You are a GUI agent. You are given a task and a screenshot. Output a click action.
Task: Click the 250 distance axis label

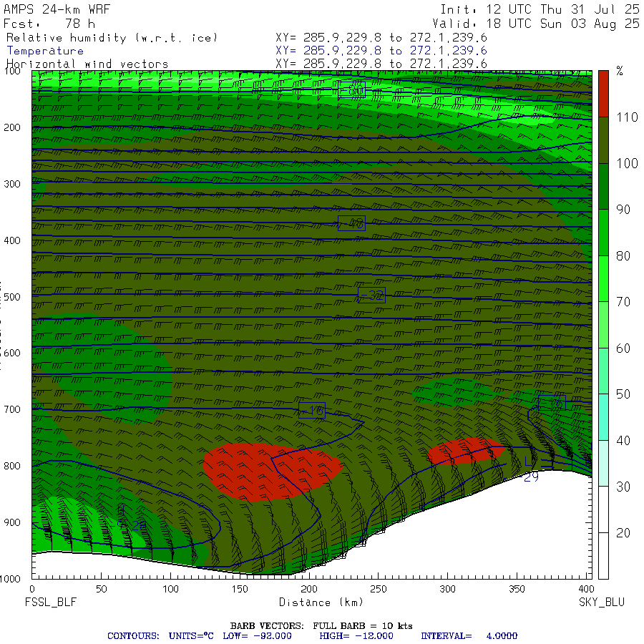[378, 589]
